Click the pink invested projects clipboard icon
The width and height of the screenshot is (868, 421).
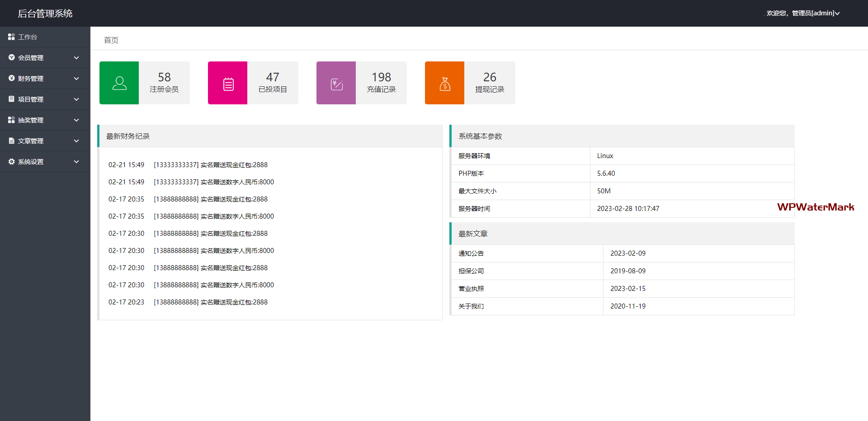[x=228, y=83]
